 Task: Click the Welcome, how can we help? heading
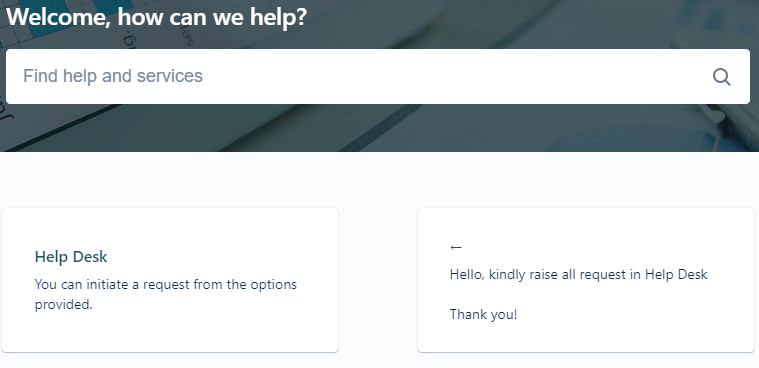click(x=156, y=17)
